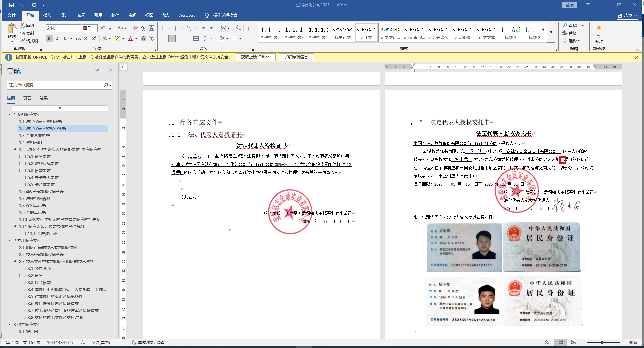Viewport: 644px width, 348px height.
Task: Increase the paragraph indent
Action: click(213, 28)
